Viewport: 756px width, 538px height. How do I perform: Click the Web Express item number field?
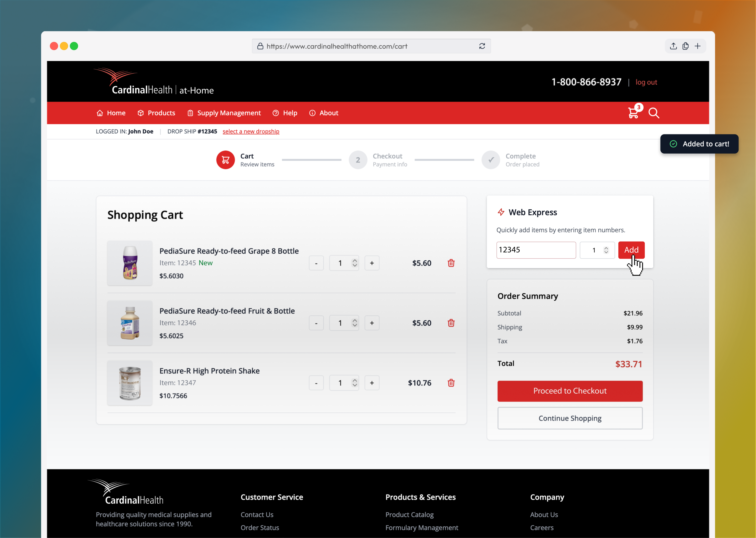[536, 250]
